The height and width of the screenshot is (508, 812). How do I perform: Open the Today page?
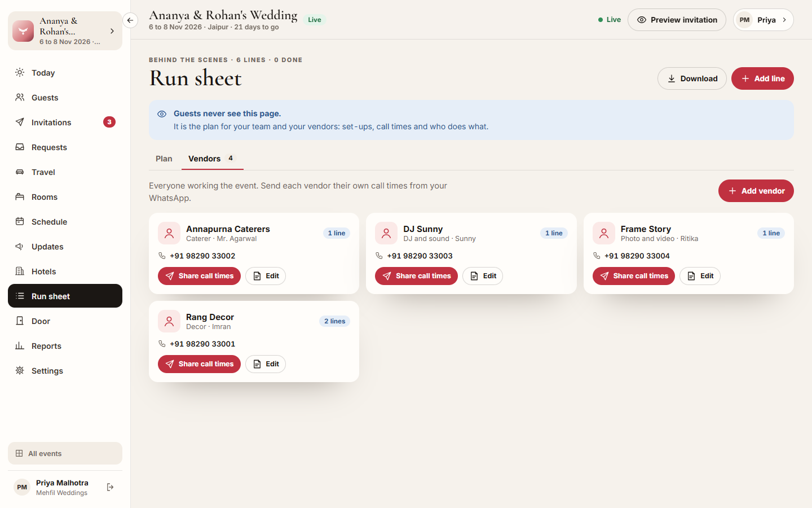point(65,73)
